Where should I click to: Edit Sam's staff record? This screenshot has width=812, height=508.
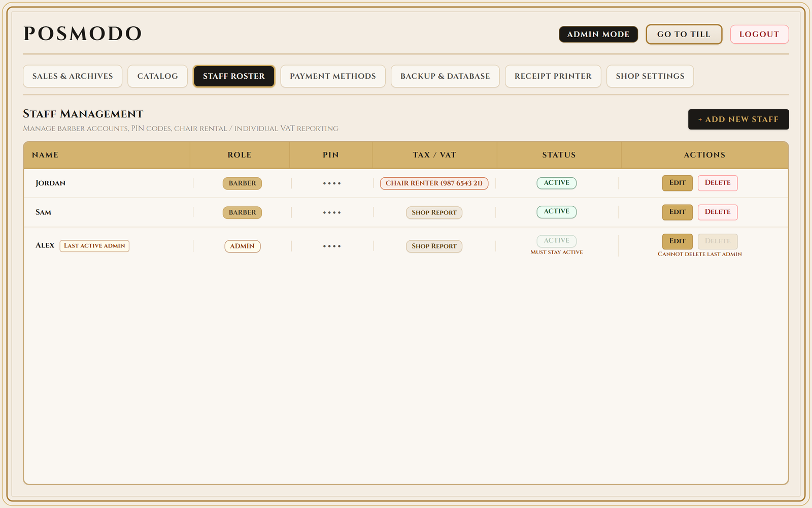tap(677, 212)
